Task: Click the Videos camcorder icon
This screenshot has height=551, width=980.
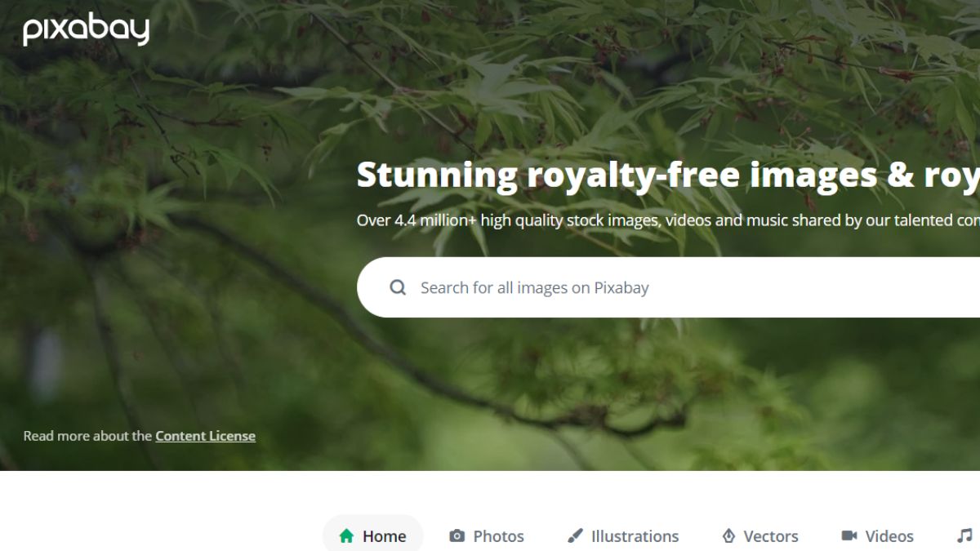Action: 849,535
